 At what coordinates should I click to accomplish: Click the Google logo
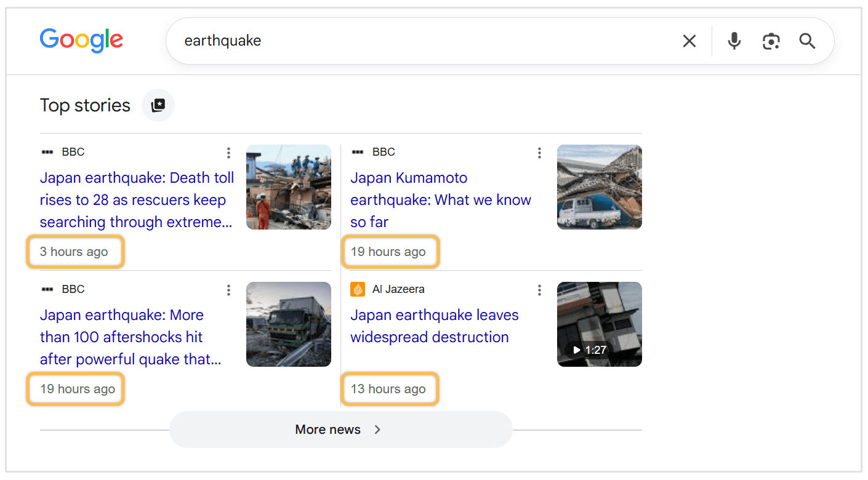[x=81, y=41]
